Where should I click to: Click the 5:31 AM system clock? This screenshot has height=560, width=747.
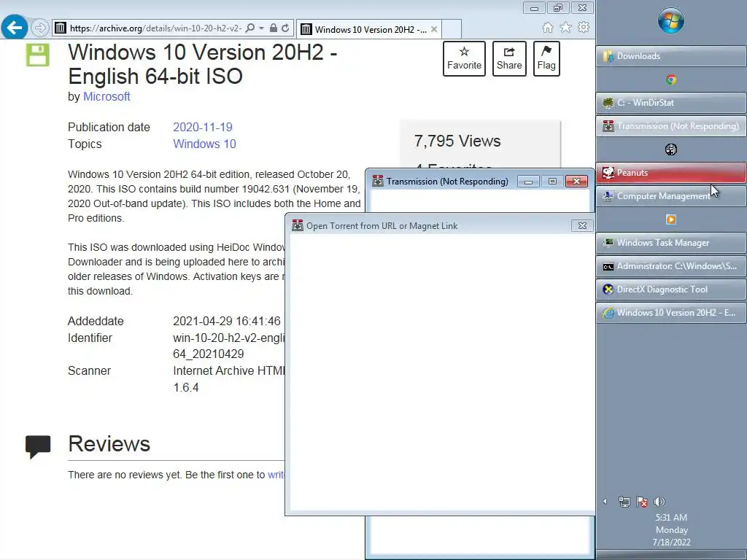pos(671,518)
